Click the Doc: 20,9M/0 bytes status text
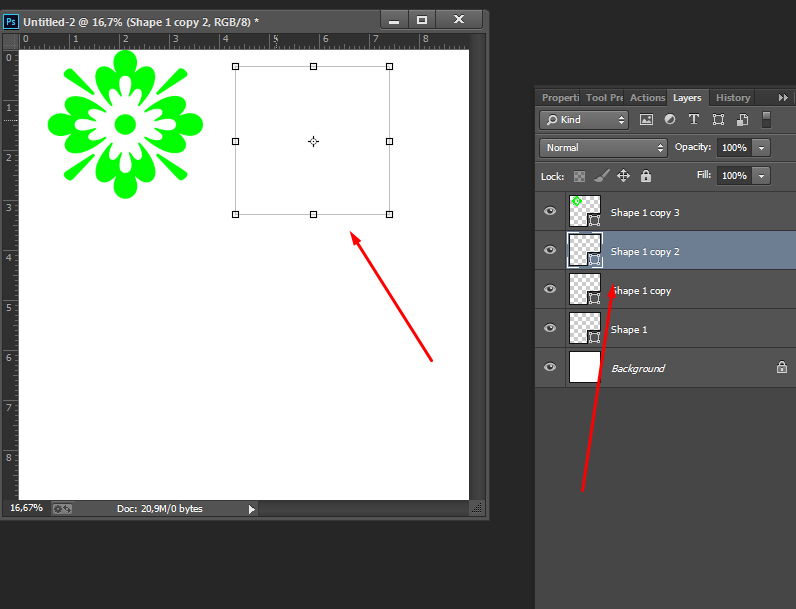Viewport: 796px width, 609px height. point(159,509)
